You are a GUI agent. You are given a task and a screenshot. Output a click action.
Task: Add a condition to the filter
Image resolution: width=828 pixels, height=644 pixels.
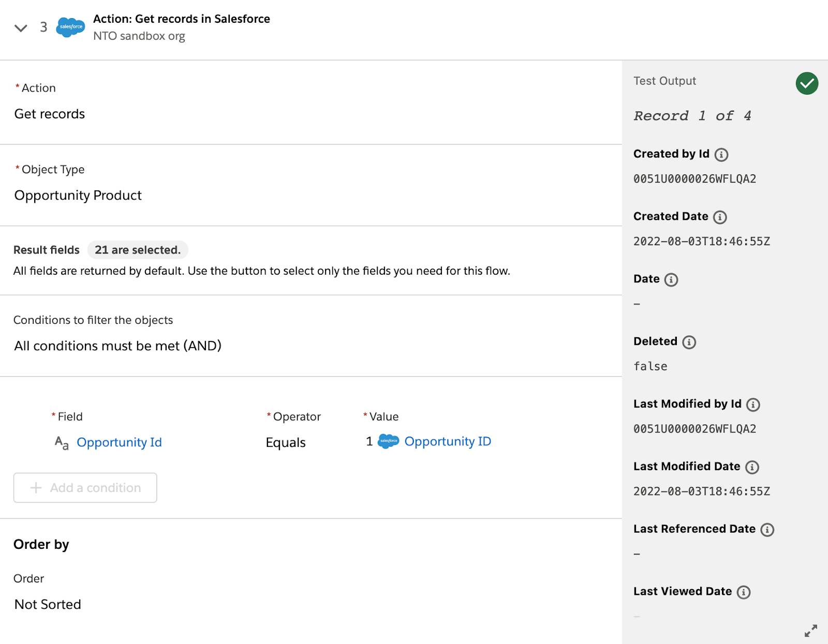click(x=85, y=488)
